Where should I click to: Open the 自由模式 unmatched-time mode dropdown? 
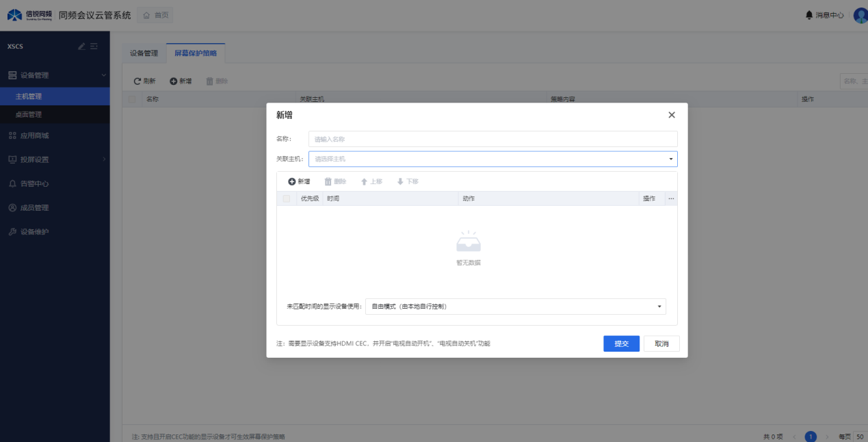(515, 307)
